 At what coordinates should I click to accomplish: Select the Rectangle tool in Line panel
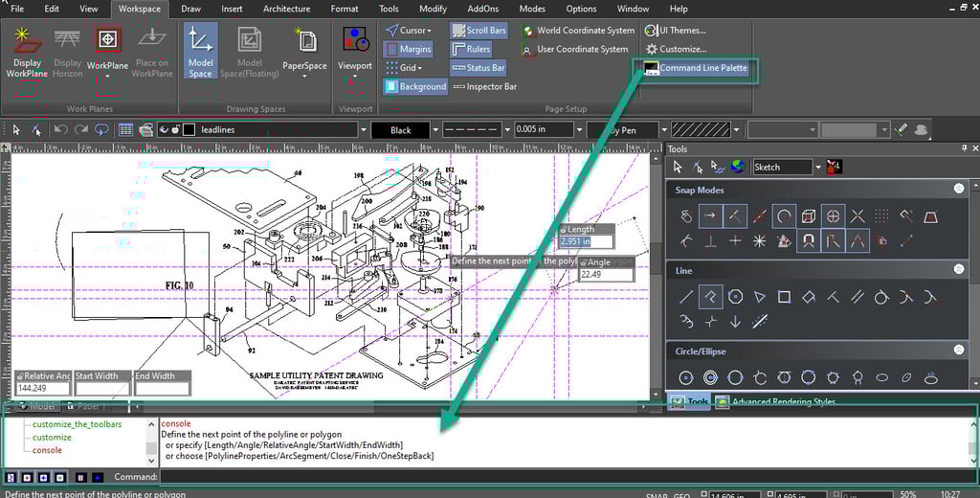(784, 297)
